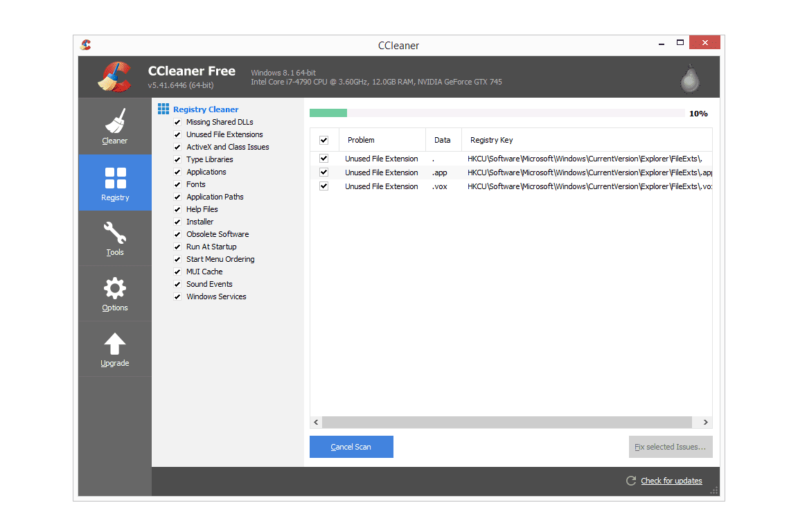Toggle Sound Events checkbox
The image size is (798, 532).
point(177,284)
